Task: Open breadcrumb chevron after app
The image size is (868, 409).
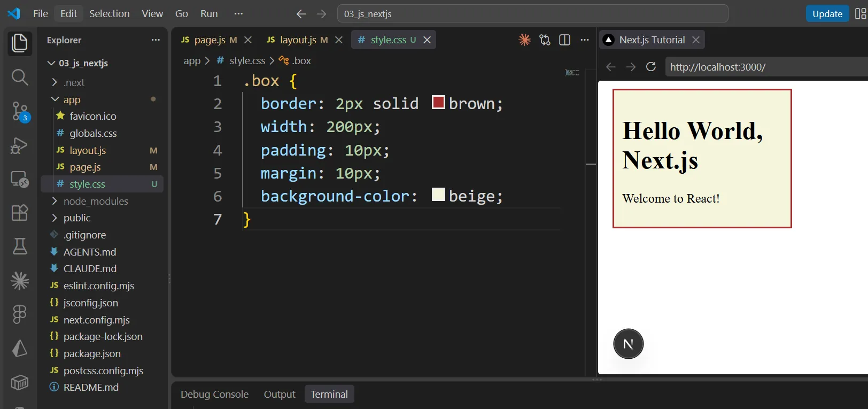Action: click(207, 61)
